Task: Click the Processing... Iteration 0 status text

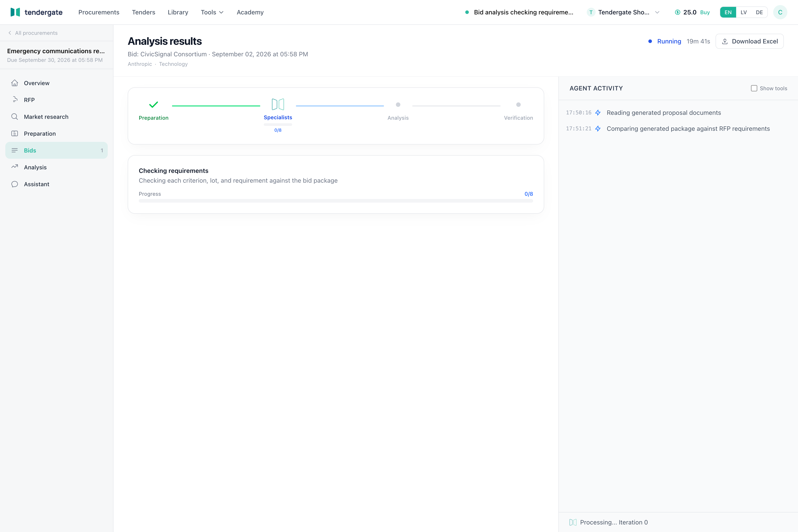Action: pyautogui.click(x=614, y=522)
